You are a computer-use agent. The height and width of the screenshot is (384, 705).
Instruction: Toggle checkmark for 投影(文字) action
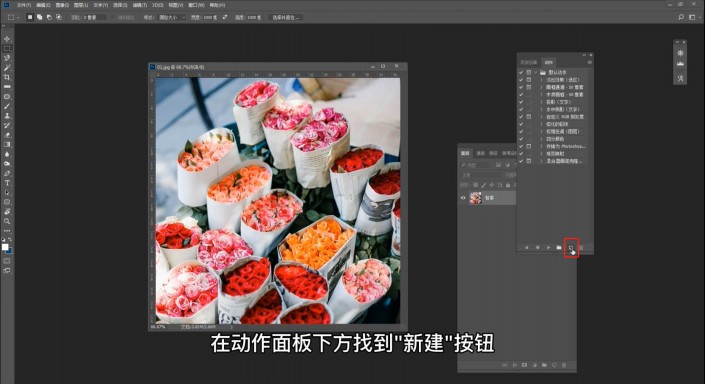[x=521, y=102]
